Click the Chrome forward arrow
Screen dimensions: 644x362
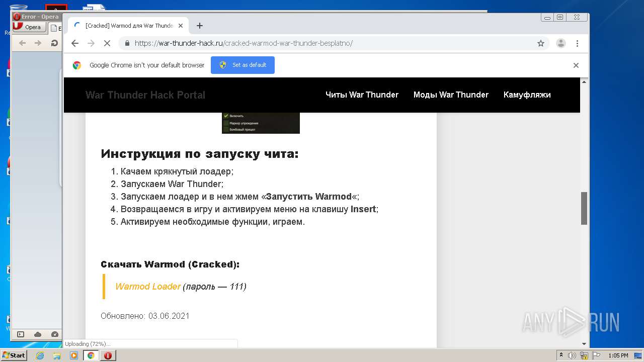(x=91, y=43)
